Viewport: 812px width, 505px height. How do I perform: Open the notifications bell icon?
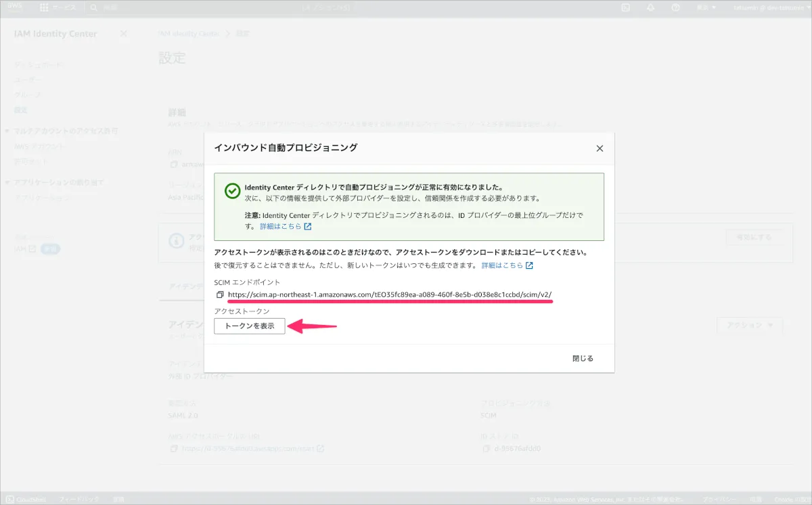650,7
